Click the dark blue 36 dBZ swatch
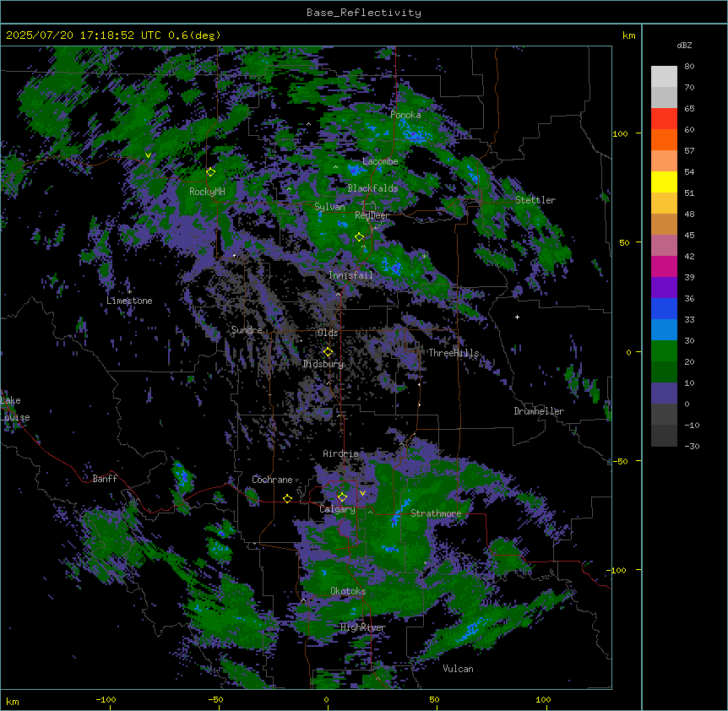 pyautogui.click(x=664, y=308)
